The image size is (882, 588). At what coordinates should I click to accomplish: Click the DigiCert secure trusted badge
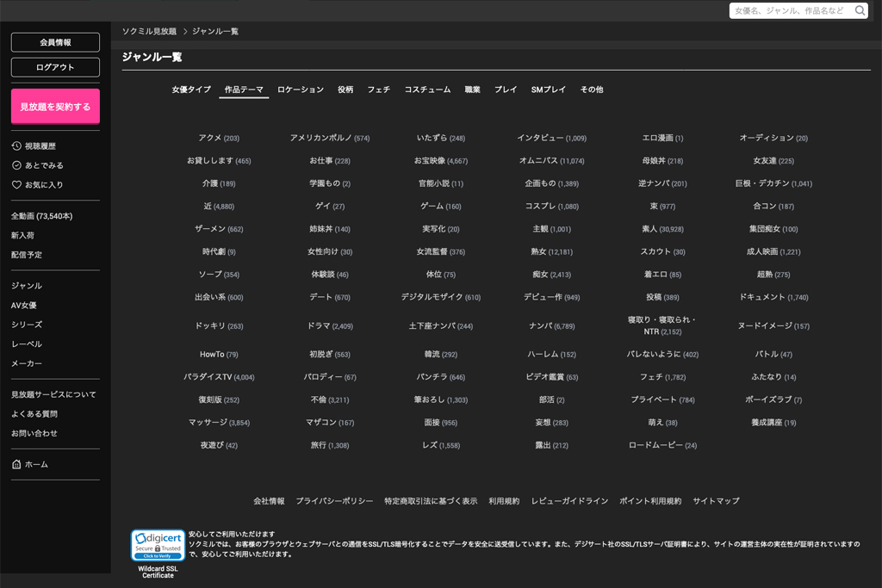point(158,546)
